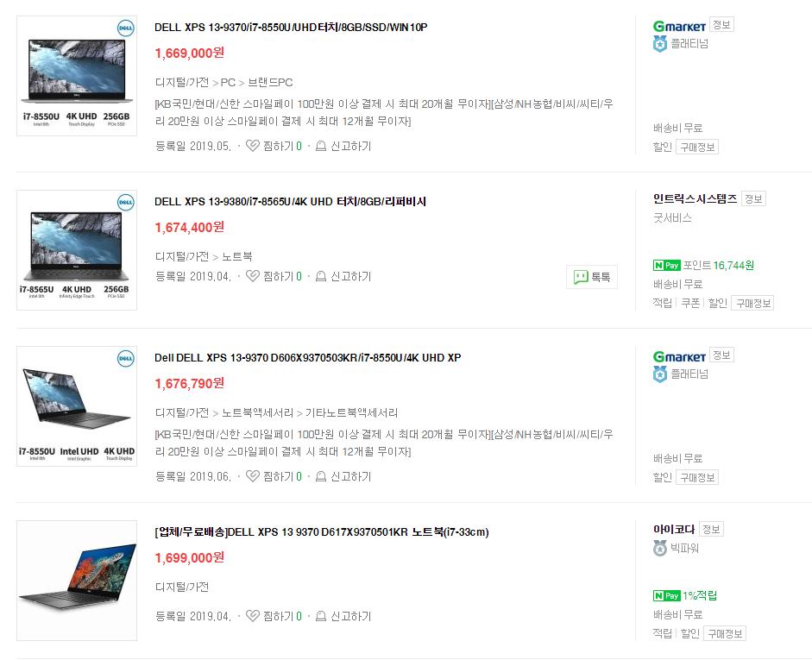
Task: Click the heart wishlist icon for XPS 13-9380 listing
Action: click(252, 276)
